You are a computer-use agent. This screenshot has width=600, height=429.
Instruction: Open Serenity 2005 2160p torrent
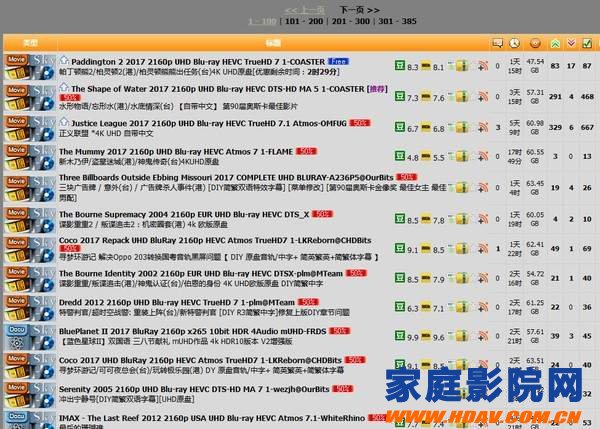tap(194, 389)
